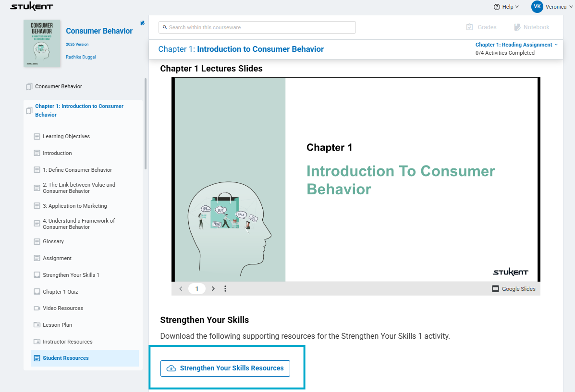Click the slide page number box
Viewport: 575px width, 392px height.
tap(197, 289)
